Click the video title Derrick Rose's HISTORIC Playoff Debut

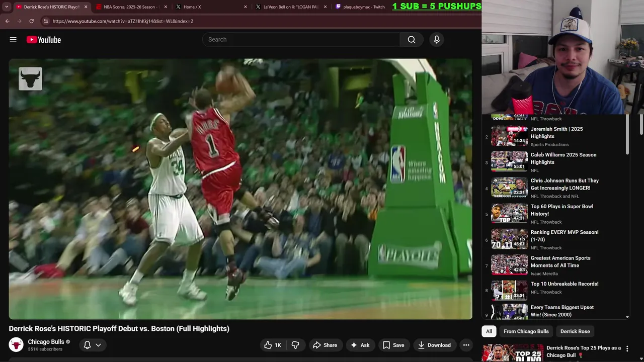(119, 329)
